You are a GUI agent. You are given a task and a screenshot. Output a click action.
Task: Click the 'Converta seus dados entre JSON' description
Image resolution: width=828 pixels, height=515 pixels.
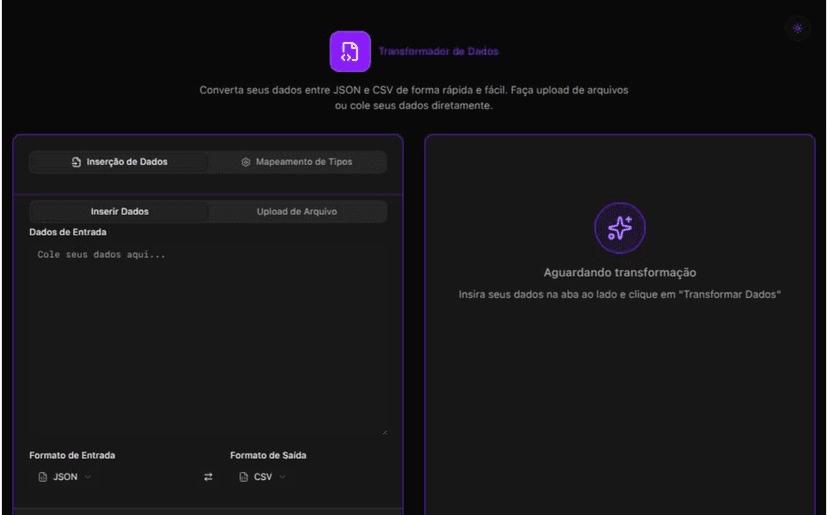pos(413,98)
